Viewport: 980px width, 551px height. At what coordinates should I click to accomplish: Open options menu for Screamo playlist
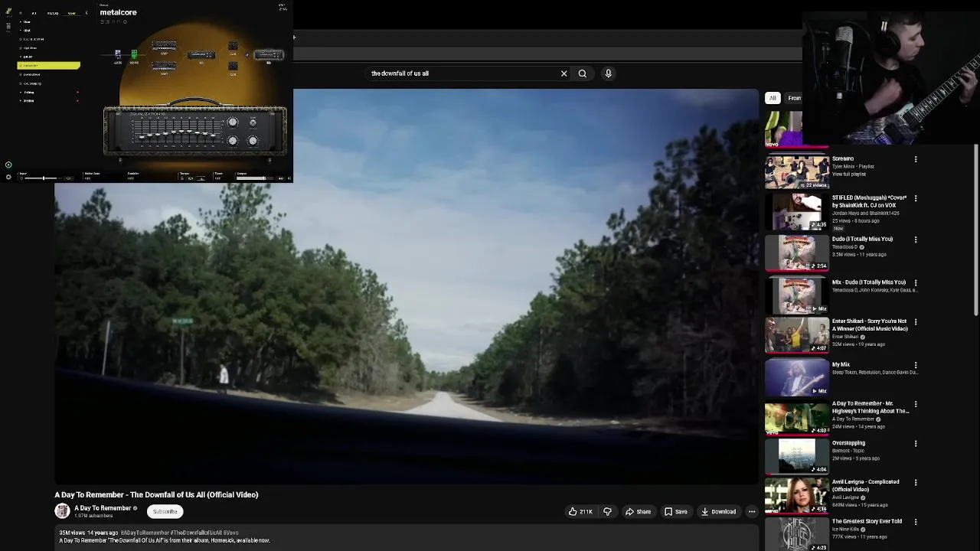coord(916,159)
